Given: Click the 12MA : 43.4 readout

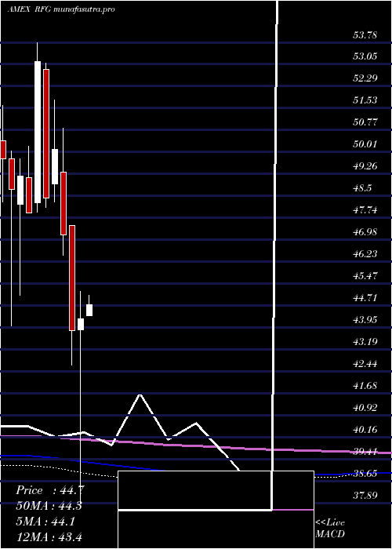Looking at the screenshot, I should pyautogui.click(x=49, y=536).
